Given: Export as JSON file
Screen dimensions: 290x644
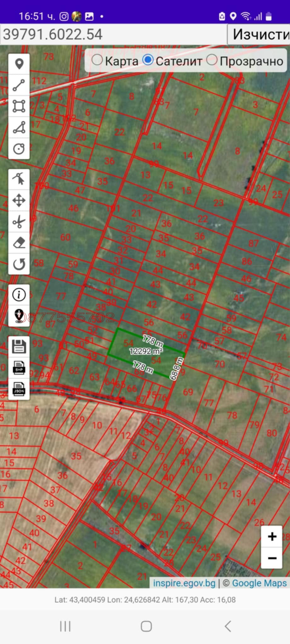Looking at the screenshot, I should tap(19, 389).
